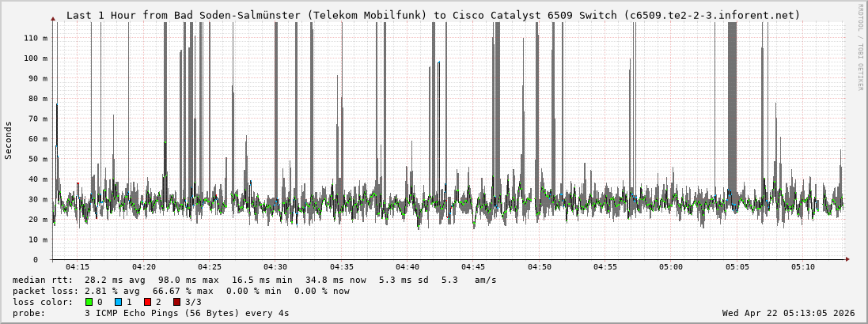The width and height of the screenshot is (868, 324).
Task: Click the green loss color swatch for 0
Action: (x=89, y=302)
